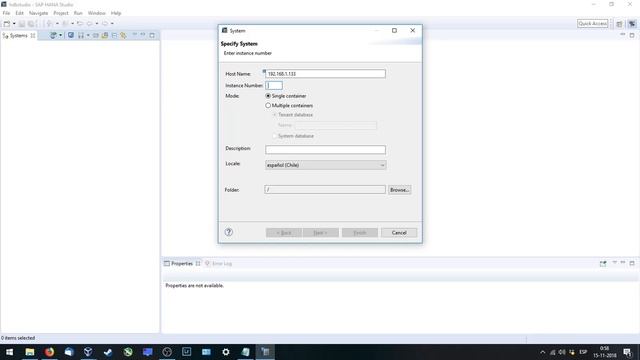This screenshot has height=360, width=640.
Task: Open the Window menu
Action: pos(97,13)
